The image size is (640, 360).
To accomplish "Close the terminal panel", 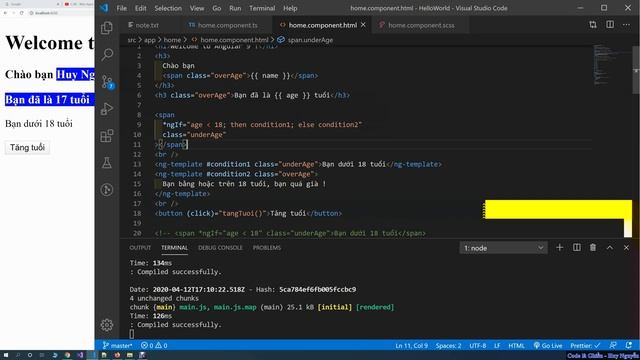I will (x=626, y=248).
